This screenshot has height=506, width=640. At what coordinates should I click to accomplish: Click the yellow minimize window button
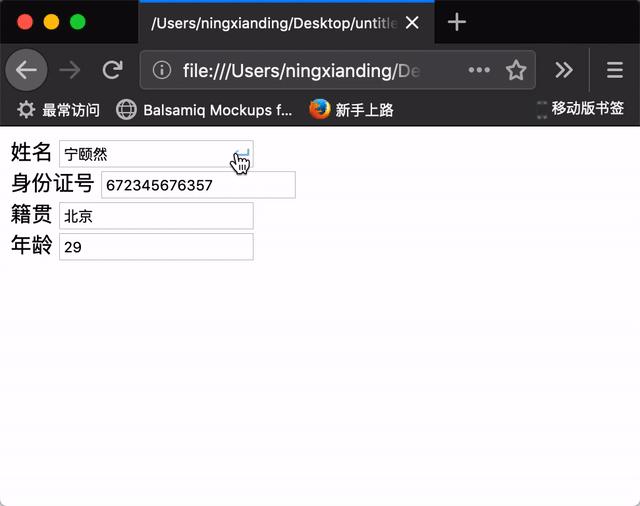click(51, 22)
